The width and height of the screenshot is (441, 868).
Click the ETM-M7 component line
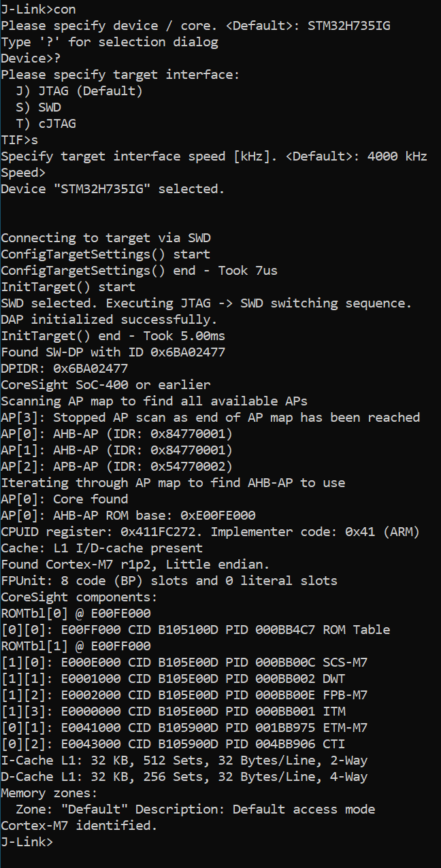[184, 728]
